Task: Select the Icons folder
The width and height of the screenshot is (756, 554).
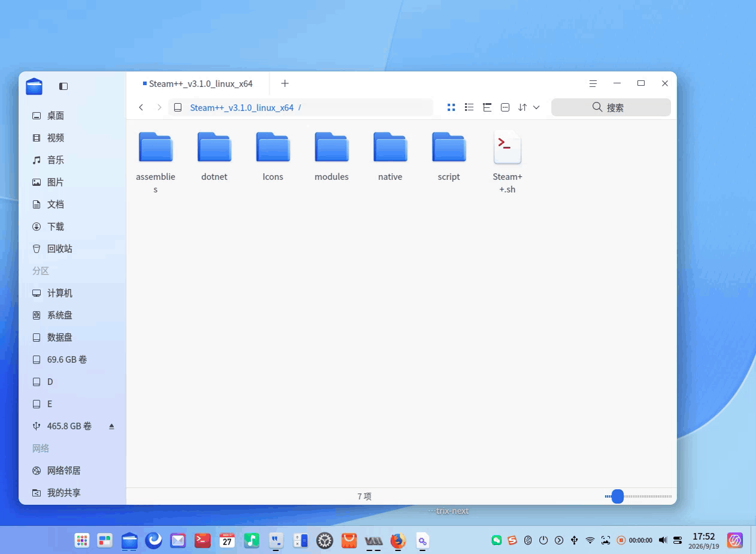Action: [273, 156]
